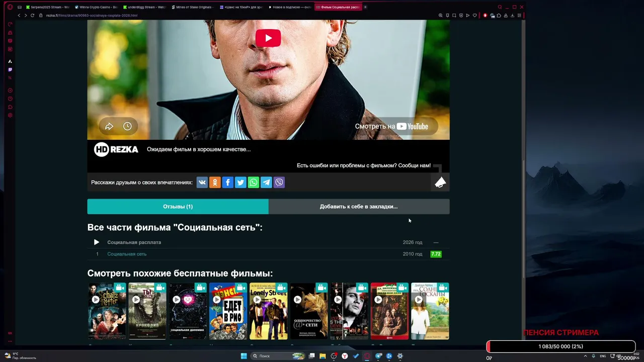Share the film on Twitter
Image resolution: width=644 pixels, height=362 pixels.
pyautogui.click(x=240, y=183)
